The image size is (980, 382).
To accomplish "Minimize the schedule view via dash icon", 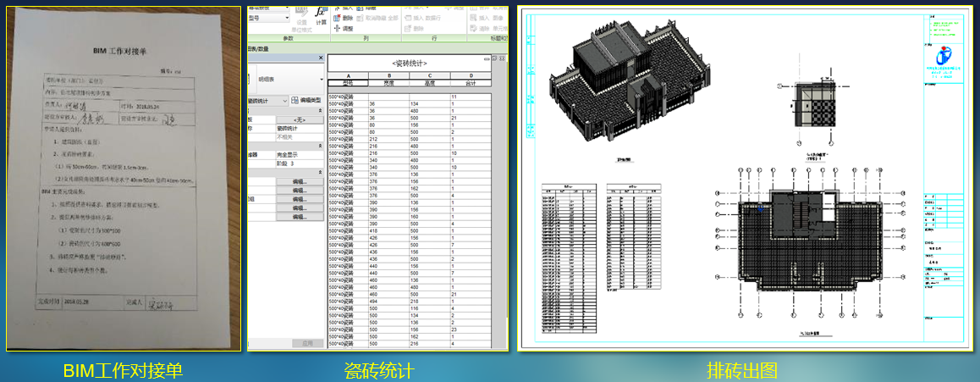I will 487,58.
